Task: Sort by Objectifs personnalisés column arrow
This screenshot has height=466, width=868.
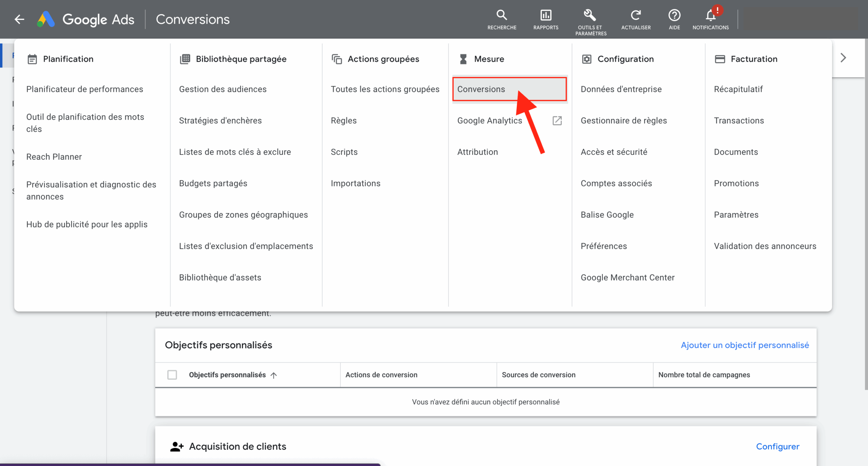Action: click(274, 375)
